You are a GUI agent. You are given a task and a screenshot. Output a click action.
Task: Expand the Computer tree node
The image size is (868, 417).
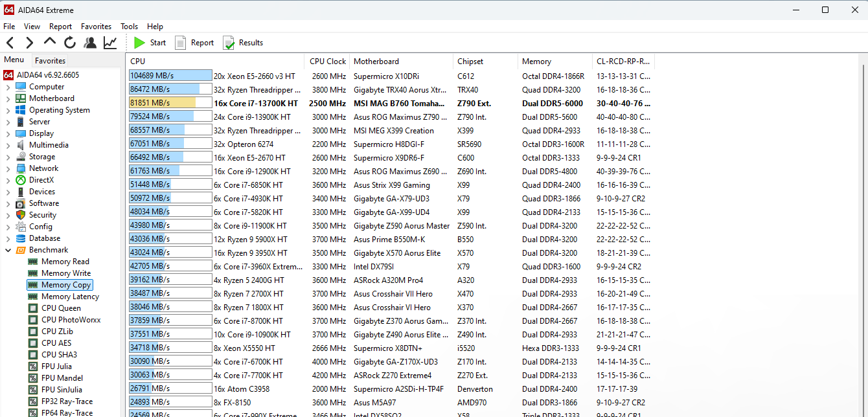pos(8,87)
